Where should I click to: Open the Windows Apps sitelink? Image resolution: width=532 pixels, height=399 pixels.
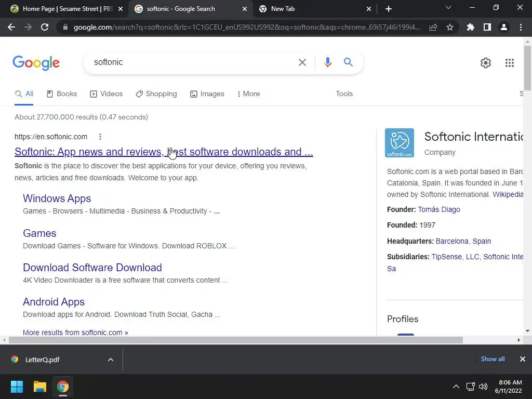point(57,198)
